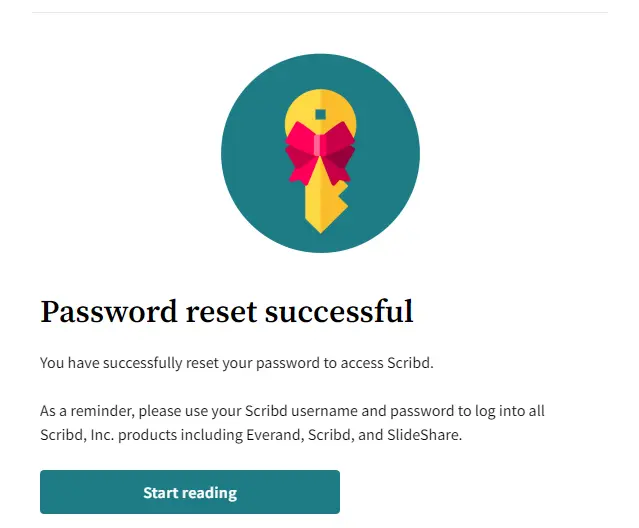Screen dimensions: 639x528
Task: Click the pink knot of the bow
Action: [x=320, y=145]
